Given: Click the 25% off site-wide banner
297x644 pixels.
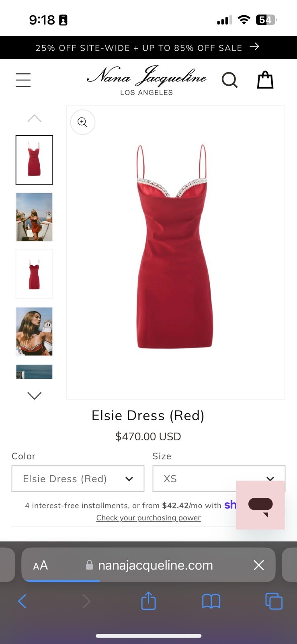Looking at the screenshot, I should pyautogui.click(x=148, y=47).
